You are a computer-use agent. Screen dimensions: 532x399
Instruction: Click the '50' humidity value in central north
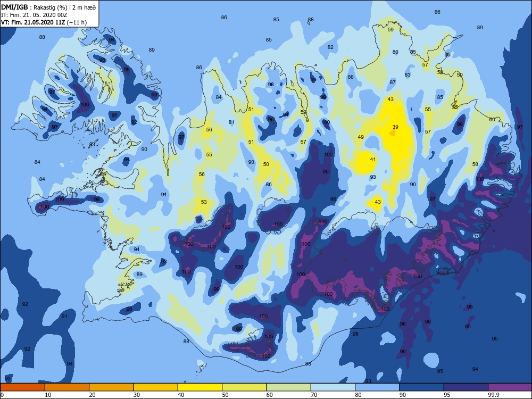[x=266, y=164]
